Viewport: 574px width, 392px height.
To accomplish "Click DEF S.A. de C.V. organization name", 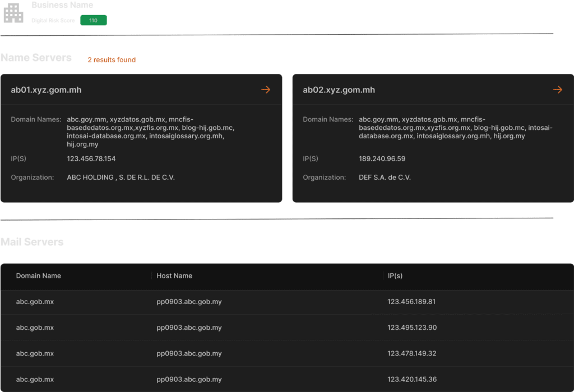I will [385, 178].
